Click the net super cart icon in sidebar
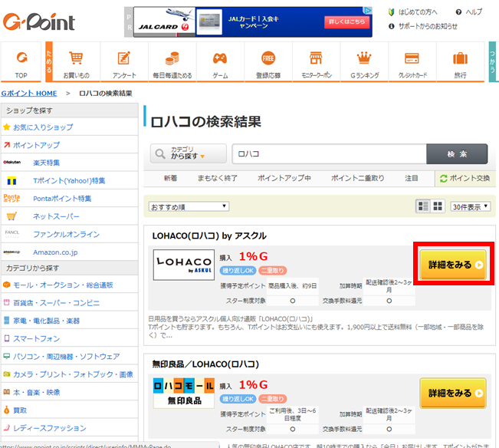Viewport: 499px width, 448px height. [11, 216]
